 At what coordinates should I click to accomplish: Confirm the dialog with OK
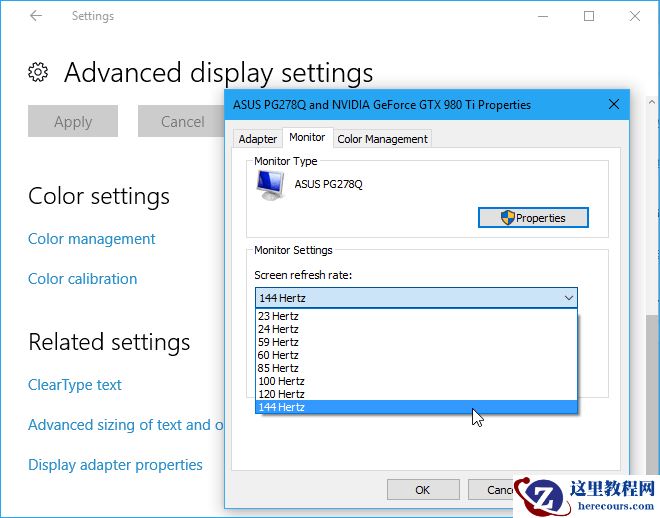(x=423, y=490)
